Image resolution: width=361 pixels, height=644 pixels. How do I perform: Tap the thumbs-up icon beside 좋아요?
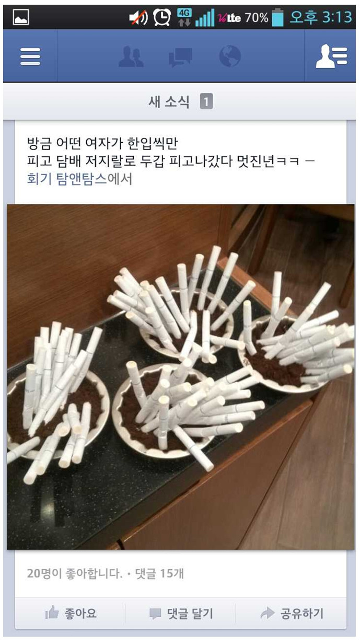52,613
